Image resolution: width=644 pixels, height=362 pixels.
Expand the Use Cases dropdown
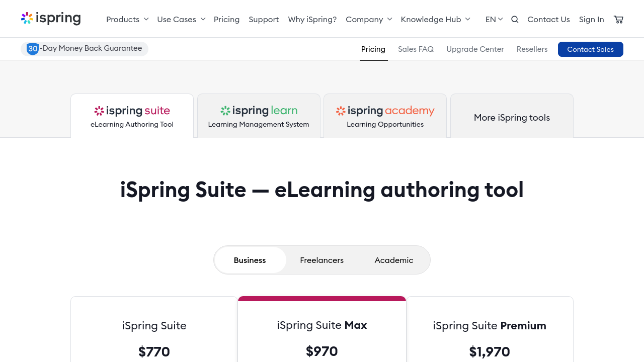181,20
